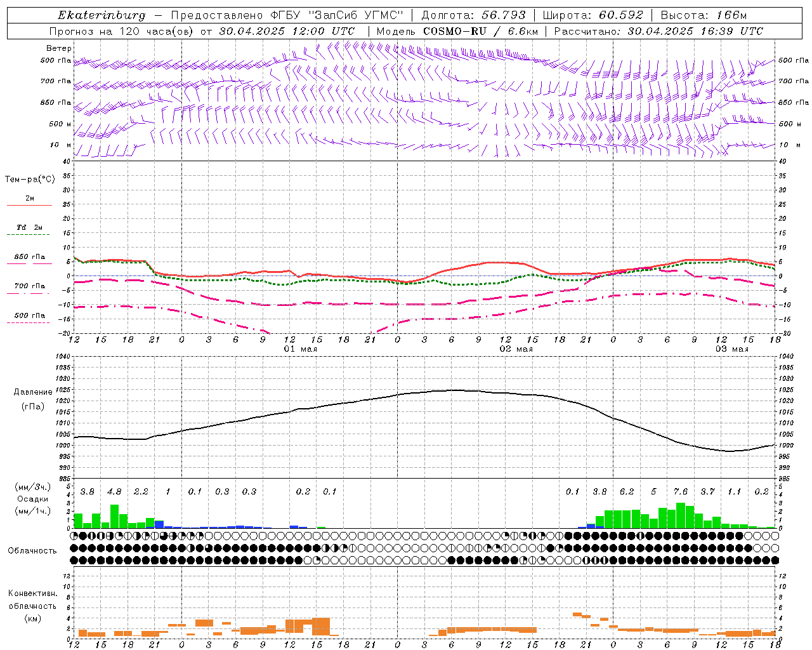Image resolution: width=812 pixels, height=650 pixels.
Task: Click the Модель COSMO-RU / 6.6км text
Action: [x=457, y=31]
